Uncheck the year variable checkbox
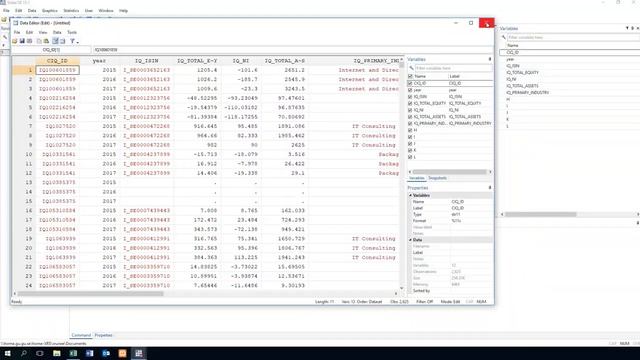 coord(410,90)
